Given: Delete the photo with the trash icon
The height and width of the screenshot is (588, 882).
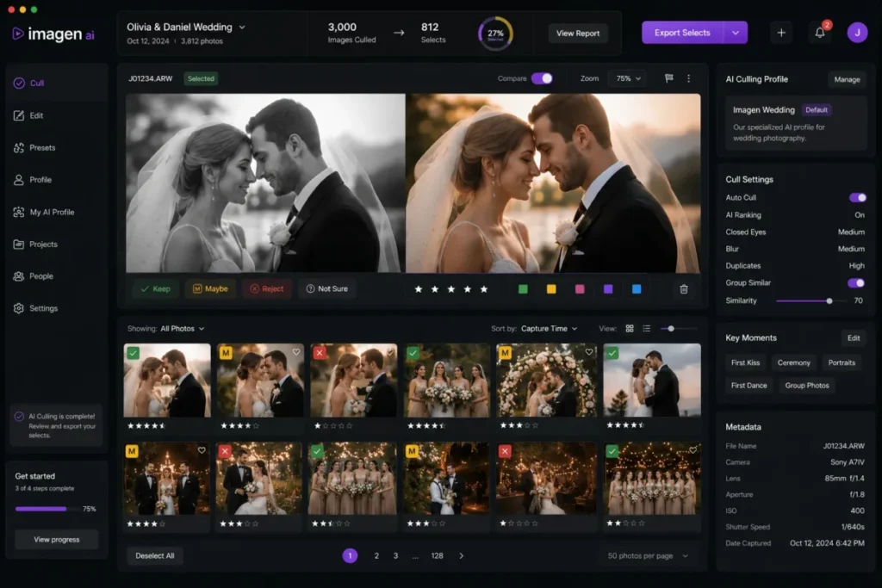Looking at the screenshot, I should (683, 289).
